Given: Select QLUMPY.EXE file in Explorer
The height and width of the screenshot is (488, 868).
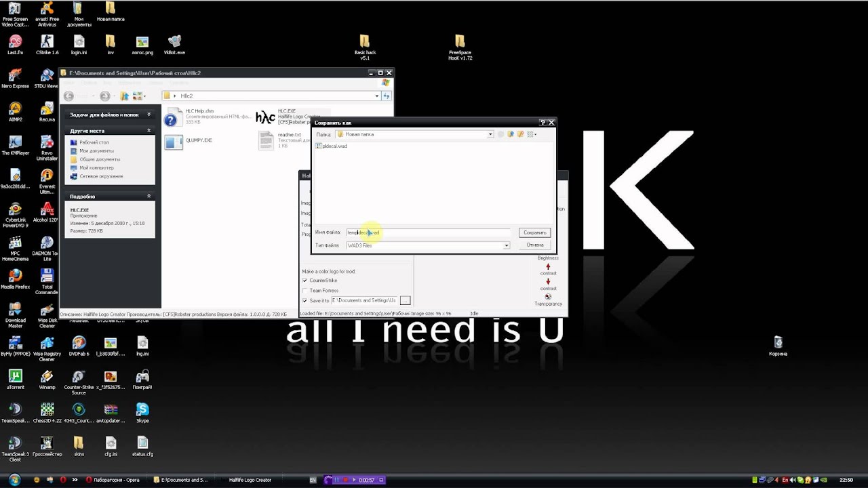Looking at the screenshot, I should click(x=189, y=141).
